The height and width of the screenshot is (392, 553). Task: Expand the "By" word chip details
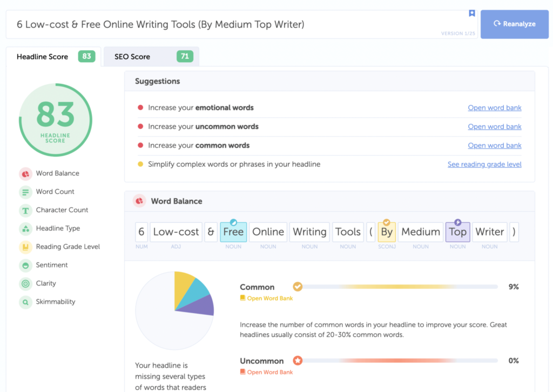tap(387, 232)
